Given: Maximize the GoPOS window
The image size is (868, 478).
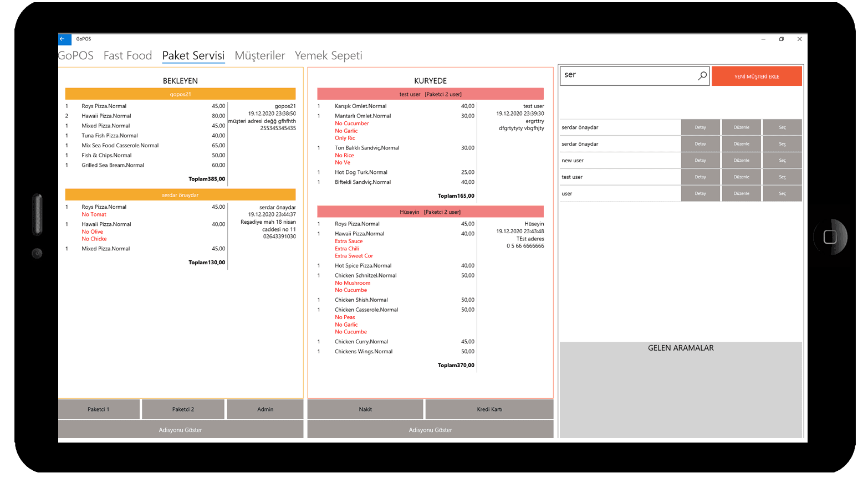Looking at the screenshot, I should pos(782,39).
